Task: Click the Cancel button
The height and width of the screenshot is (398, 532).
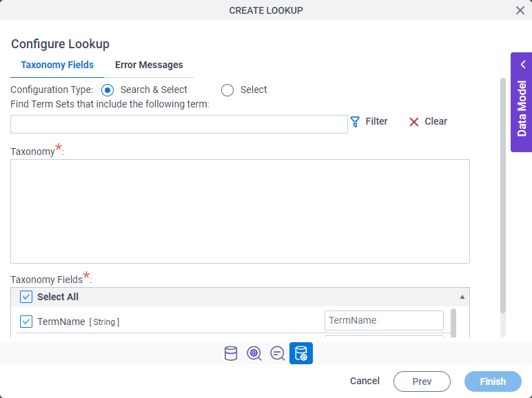Action: [x=365, y=381]
